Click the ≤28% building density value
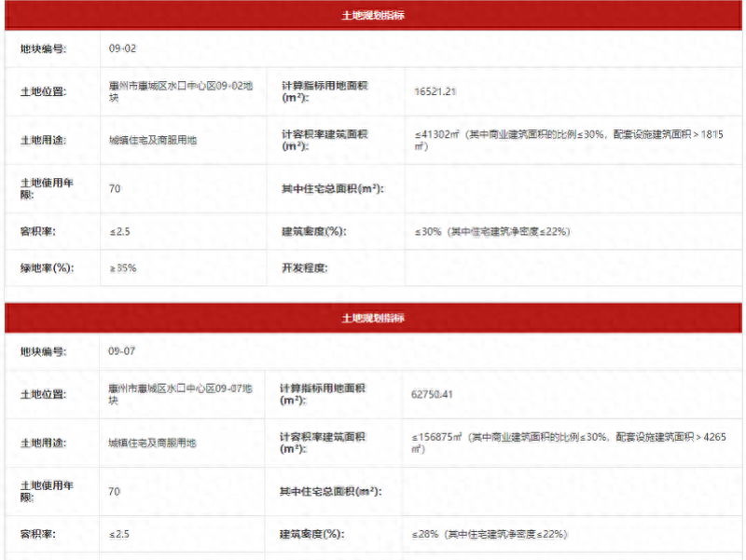The image size is (746, 560). (490, 534)
